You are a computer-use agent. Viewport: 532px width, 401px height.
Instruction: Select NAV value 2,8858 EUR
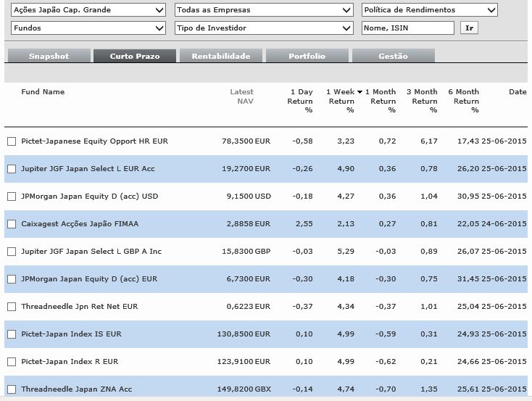coord(249,224)
